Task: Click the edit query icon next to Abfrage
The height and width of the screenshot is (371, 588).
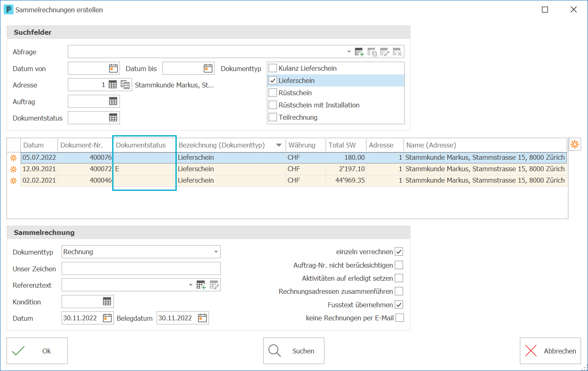Action: (x=385, y=52)
